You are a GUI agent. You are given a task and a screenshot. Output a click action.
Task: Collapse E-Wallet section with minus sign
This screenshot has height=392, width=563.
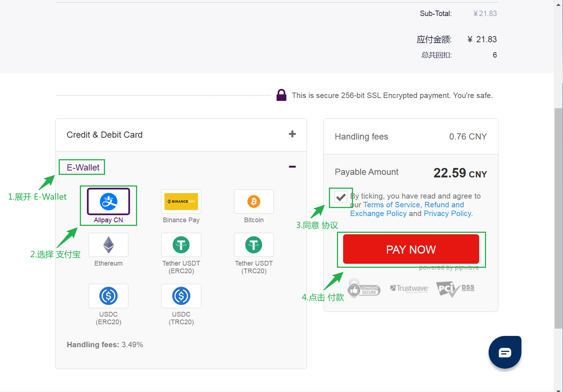pyautogui.click(x=292, y=167)
